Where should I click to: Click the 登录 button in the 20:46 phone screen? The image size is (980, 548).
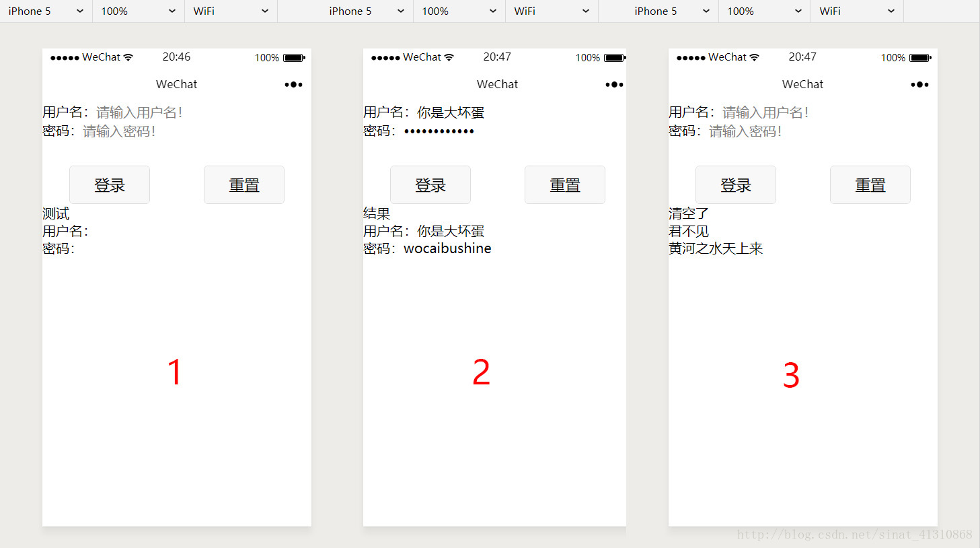(110, 184)
